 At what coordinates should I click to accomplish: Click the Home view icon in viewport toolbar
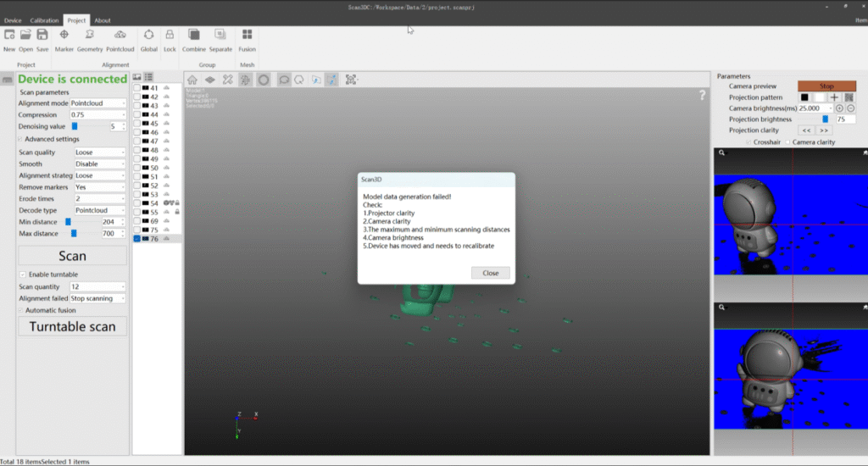tap(192, 80)
